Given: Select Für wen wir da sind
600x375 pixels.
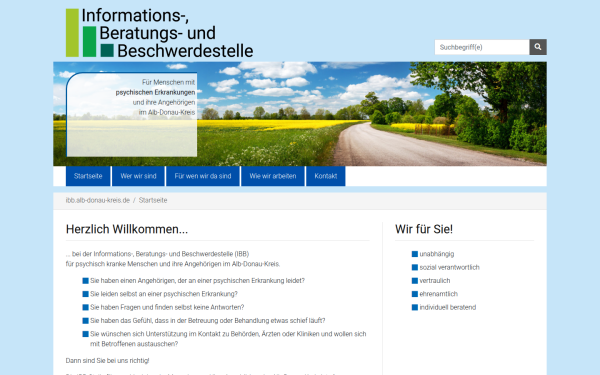Looking at the screenshot, I should [x=203, y=176].
